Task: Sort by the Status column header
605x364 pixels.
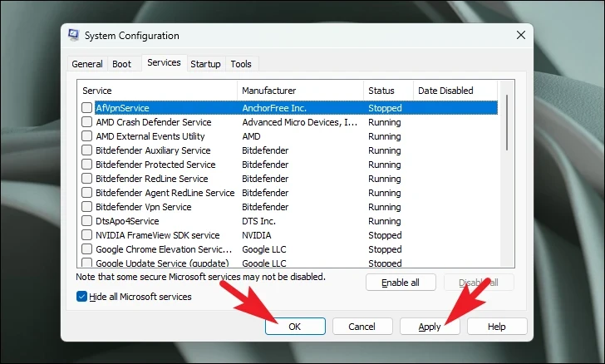Action: pos(388,91)
